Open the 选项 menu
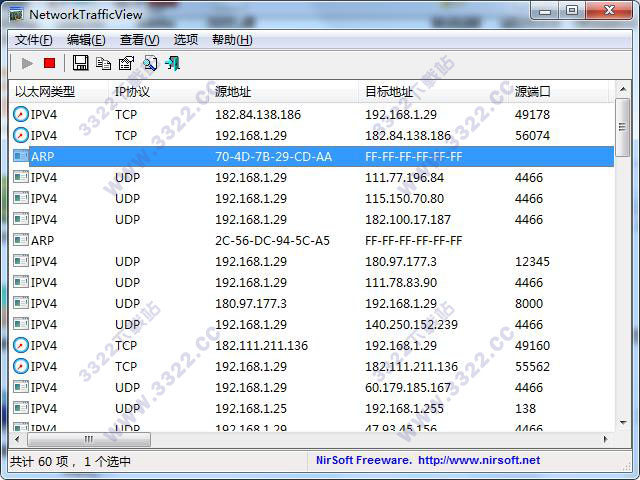Viewport: 640px width, 480px height. click(x=186, y=40)
